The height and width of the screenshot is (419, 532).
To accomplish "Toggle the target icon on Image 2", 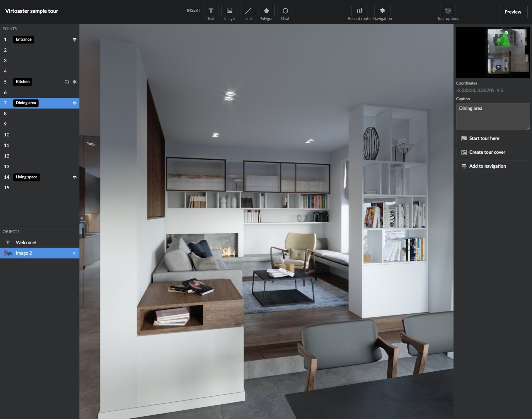I will (x=74, y=253).
